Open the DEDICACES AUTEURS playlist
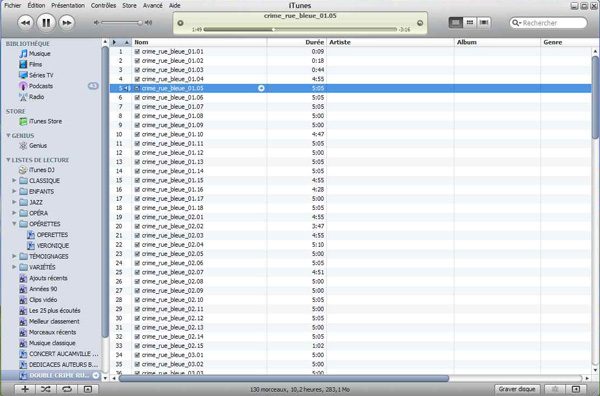 [x=59, y=365]
